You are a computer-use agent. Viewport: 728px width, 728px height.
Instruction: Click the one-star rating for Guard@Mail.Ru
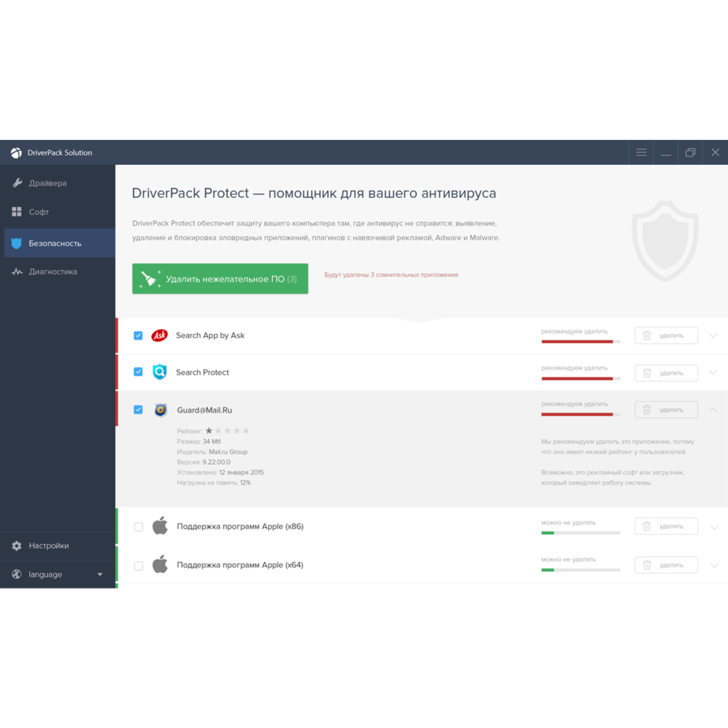coord(209,431)
